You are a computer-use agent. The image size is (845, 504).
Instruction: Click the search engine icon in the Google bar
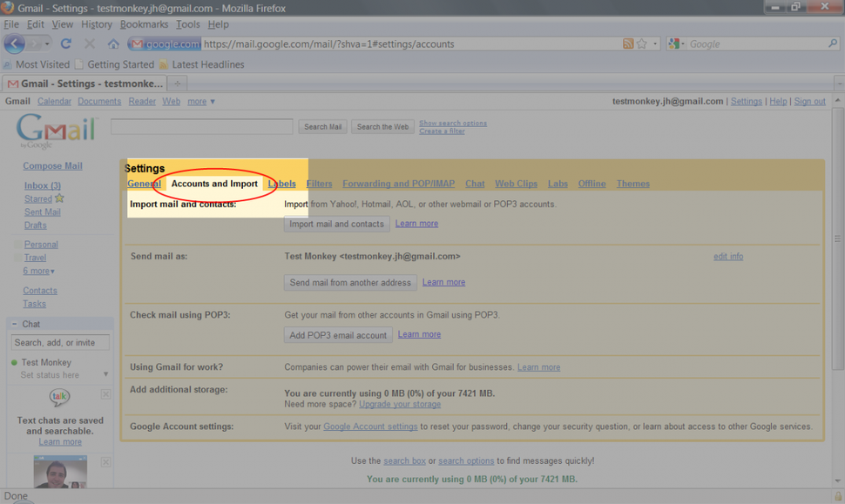click(x=674, y=43)
